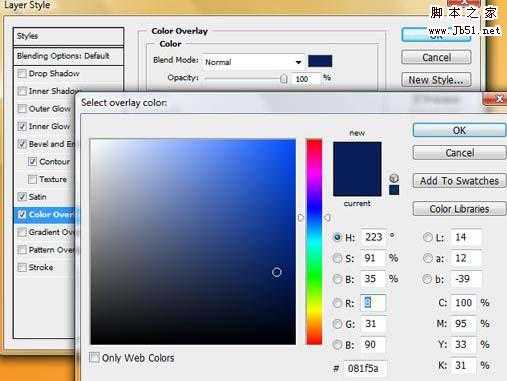Open the Blend Mode dropdown
Image resolution: width=507 pixels, height=381 pixels.
coord(253,62)
